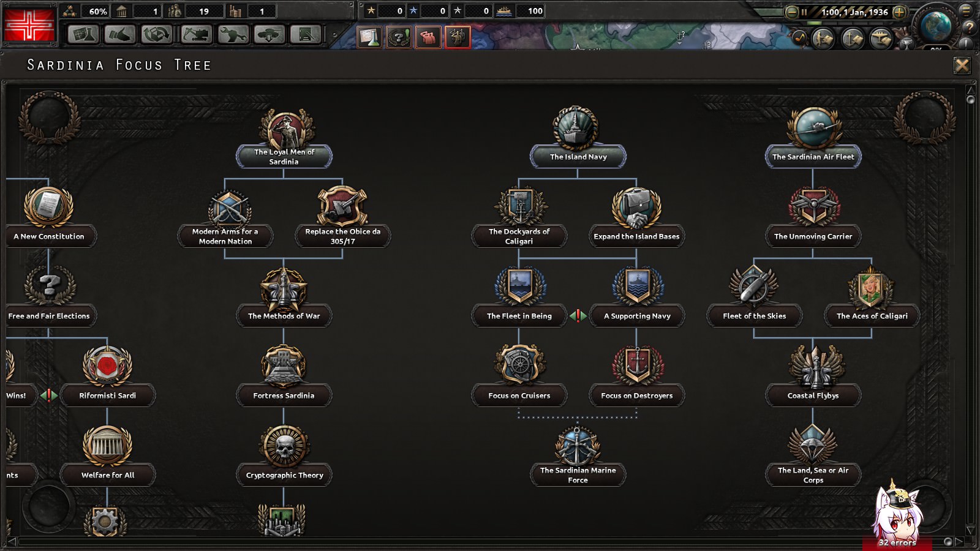This screenshot has width=980, height=551.
Task: Open the Logistics menu button
Action: point(306,34)
